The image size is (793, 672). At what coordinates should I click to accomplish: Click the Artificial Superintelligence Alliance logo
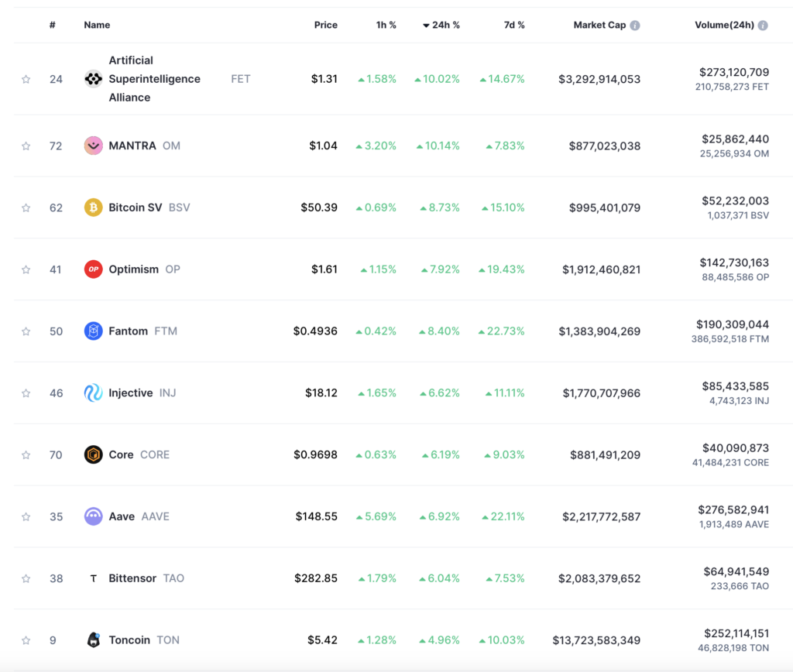93,79
